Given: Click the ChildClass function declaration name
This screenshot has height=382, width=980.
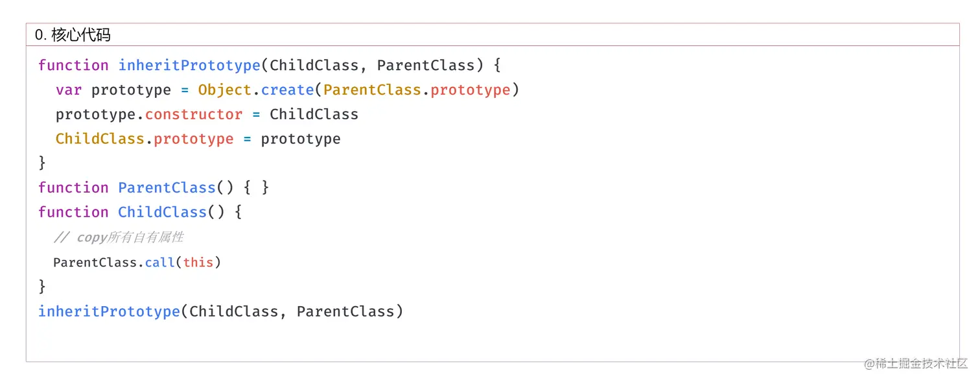Looking at the screenshot, I should pos(162,213).
